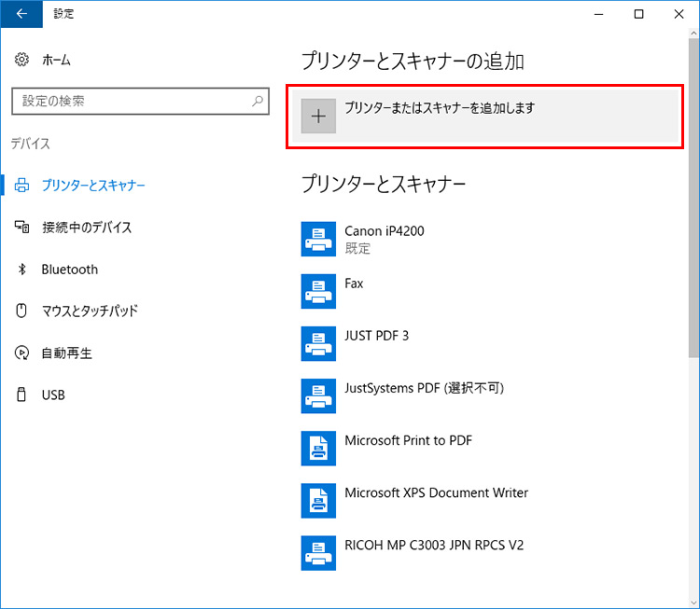The image size is (700, 609).
Task: Go to Bluetooth settings
Action: point(69,270)
